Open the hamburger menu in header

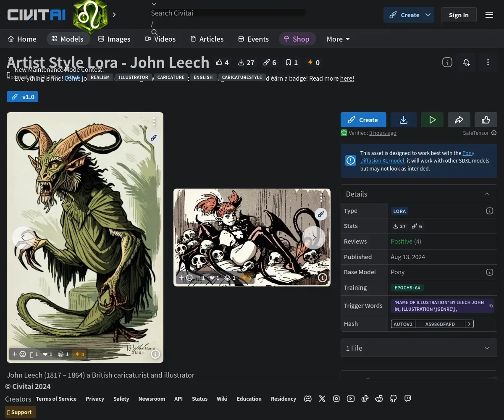point(489,15)
